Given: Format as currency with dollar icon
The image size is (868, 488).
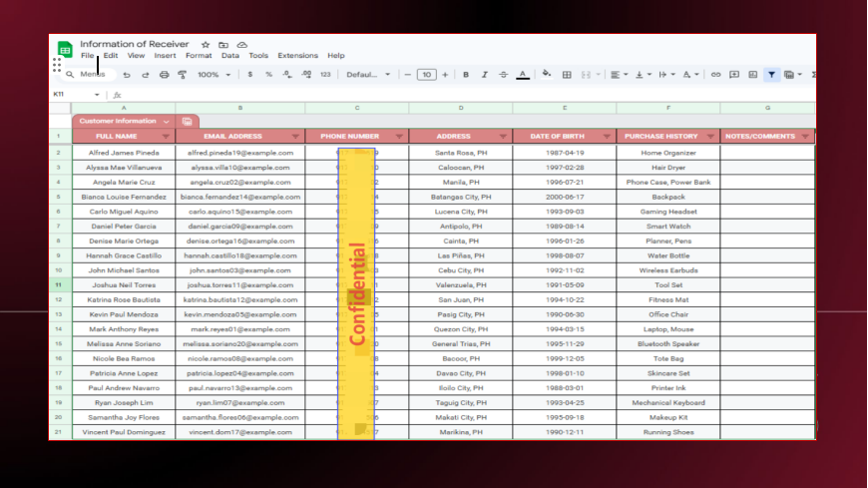Looking at the screenshot, I should tap(250, 75).
